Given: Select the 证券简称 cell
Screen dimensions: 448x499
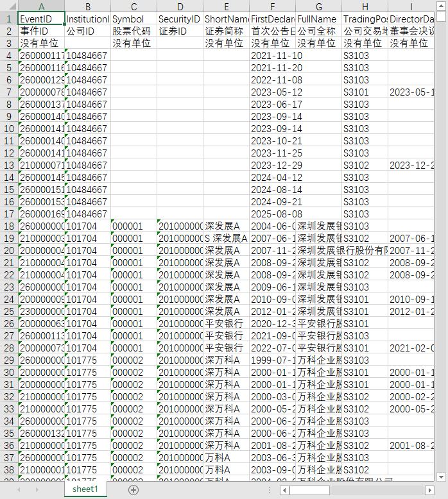Looking at the screenshot, I should point(226,31).
